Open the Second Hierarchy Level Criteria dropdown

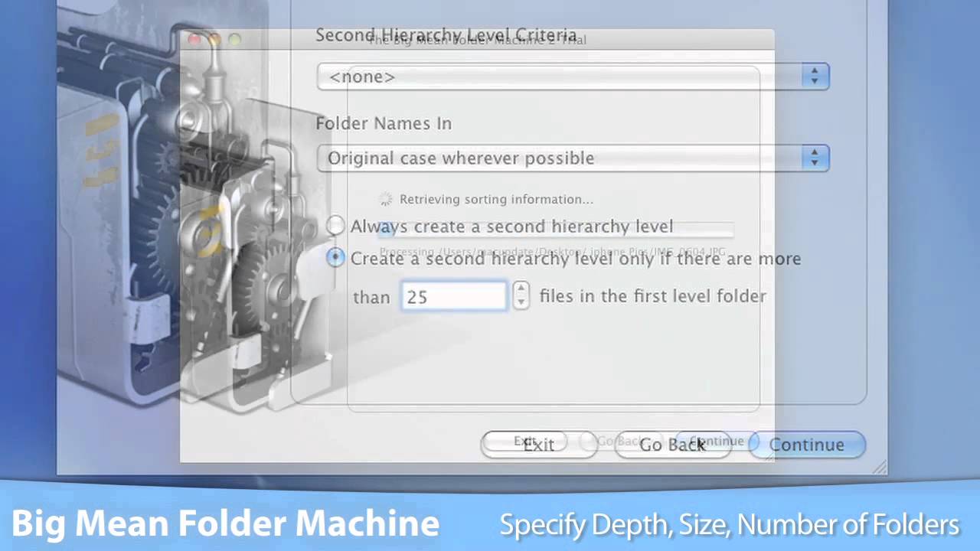(x=573, y=77)
